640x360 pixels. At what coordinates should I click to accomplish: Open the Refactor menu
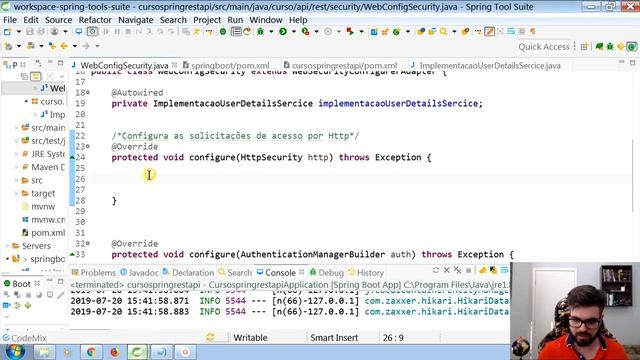pyautogui.click(x=95, y=20)
